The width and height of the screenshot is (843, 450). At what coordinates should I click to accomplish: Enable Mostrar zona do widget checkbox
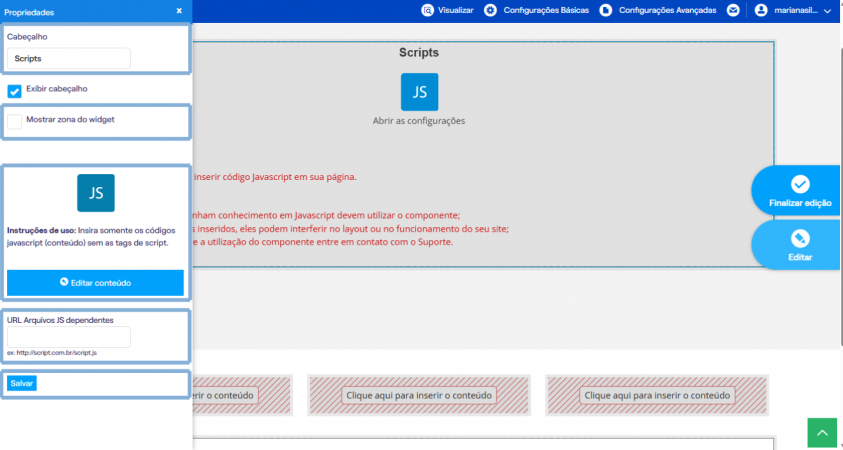(15, 122)
